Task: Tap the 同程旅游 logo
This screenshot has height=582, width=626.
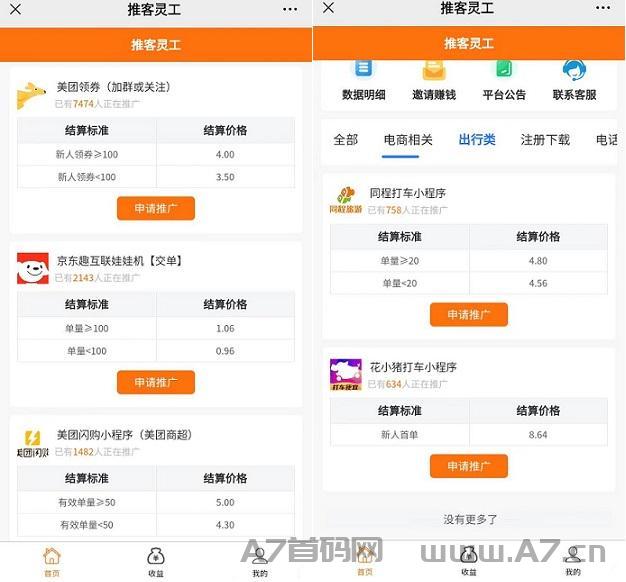Action: 346,200
